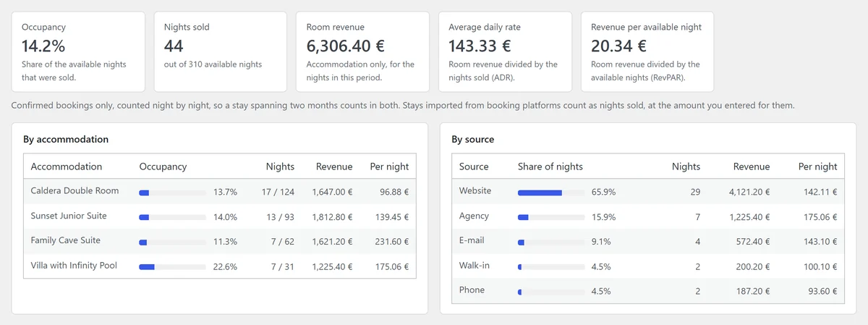The height and width of the screenshot is (325, 868).
Task: Click the Villa with Infinity Pool occupancy bar
Action: coord(172,267)
